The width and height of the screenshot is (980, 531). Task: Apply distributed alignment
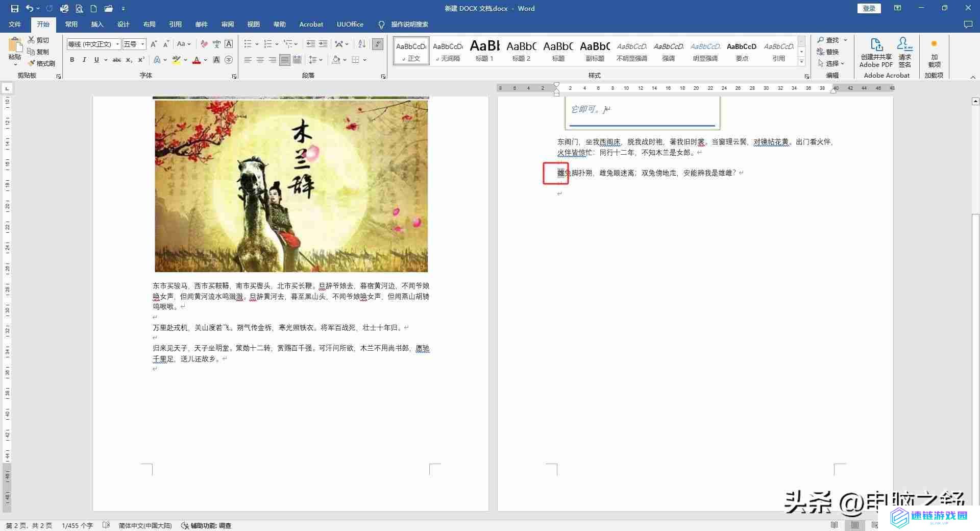tap(297, 60)
